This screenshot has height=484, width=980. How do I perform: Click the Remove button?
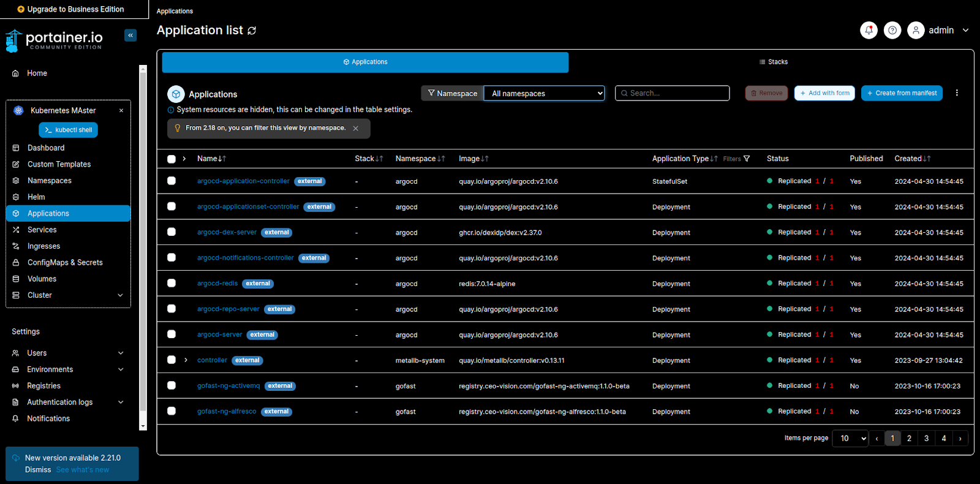766,93
